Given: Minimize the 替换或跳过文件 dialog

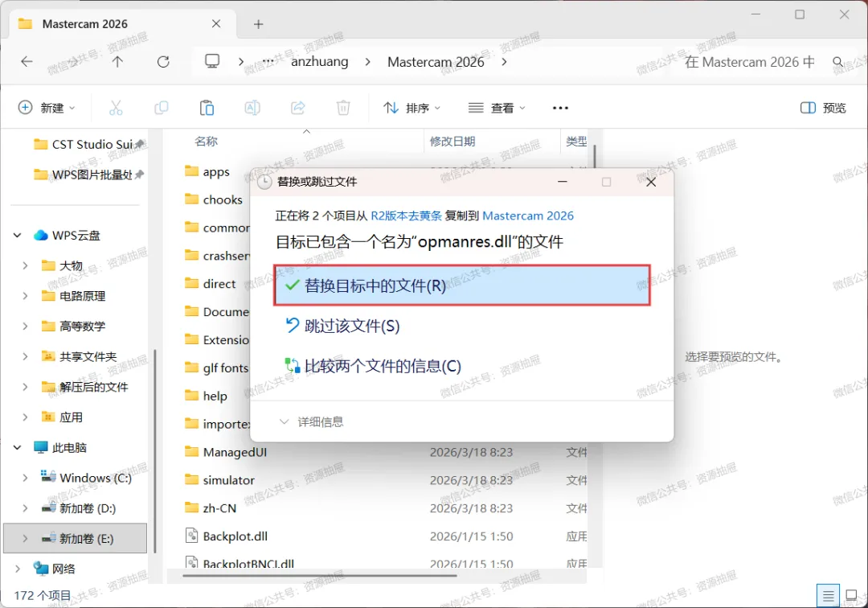Looking at the screenshot, I should click(563, 182).
